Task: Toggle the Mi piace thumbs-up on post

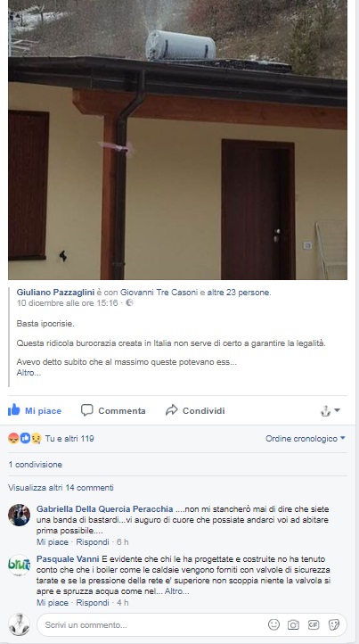Action: [x=14, y=410]
